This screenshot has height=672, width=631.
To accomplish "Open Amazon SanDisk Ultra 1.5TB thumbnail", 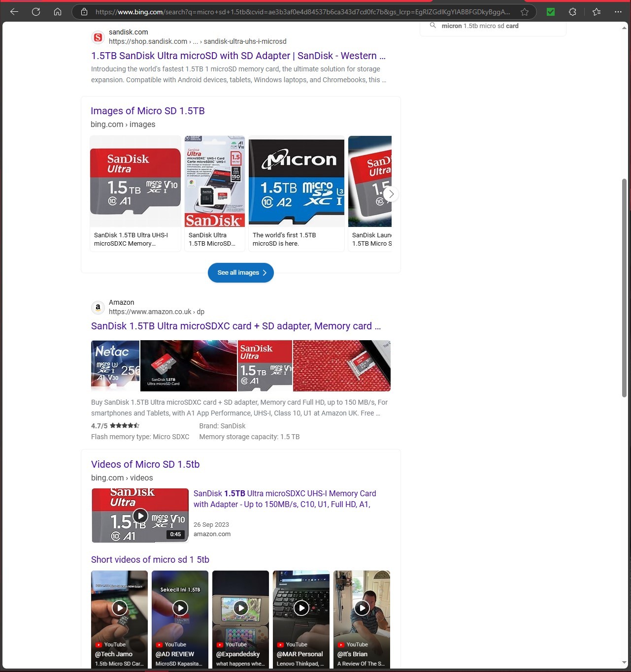I will 265,366.
